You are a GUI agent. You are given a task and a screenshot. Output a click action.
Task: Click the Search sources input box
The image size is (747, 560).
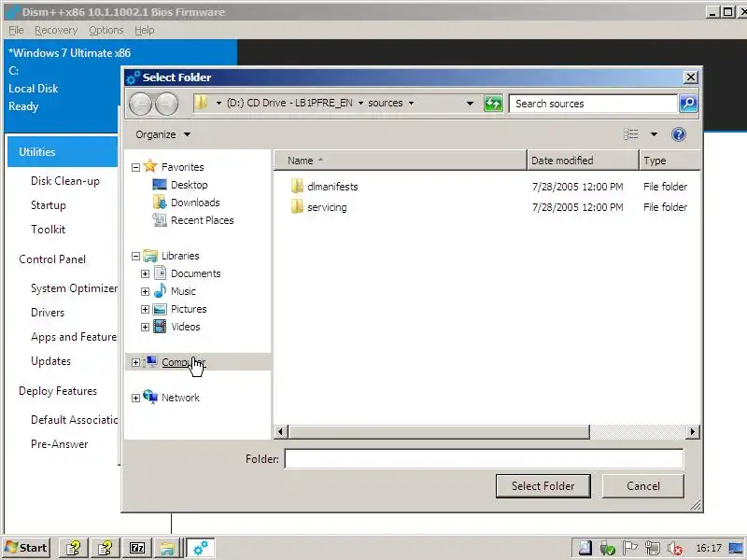tap(593, 104)
